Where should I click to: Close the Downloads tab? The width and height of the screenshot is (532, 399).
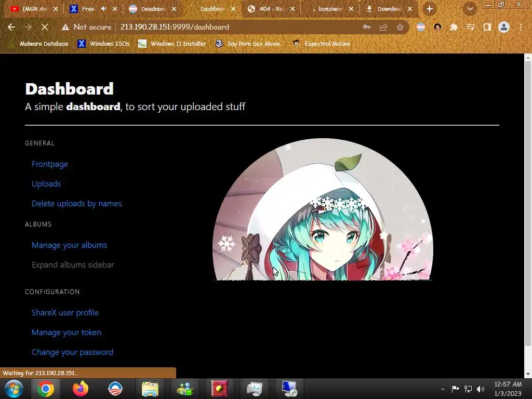pos(410,9)
